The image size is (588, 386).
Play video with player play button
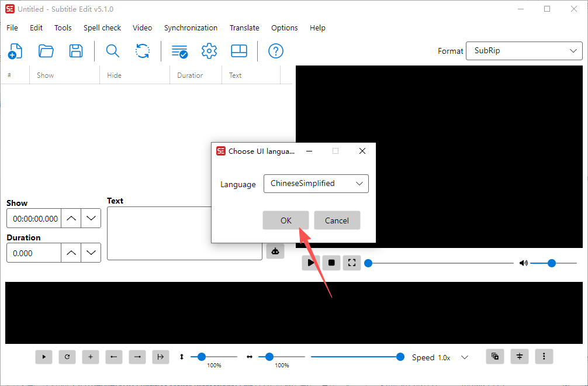tap(311, 263)
